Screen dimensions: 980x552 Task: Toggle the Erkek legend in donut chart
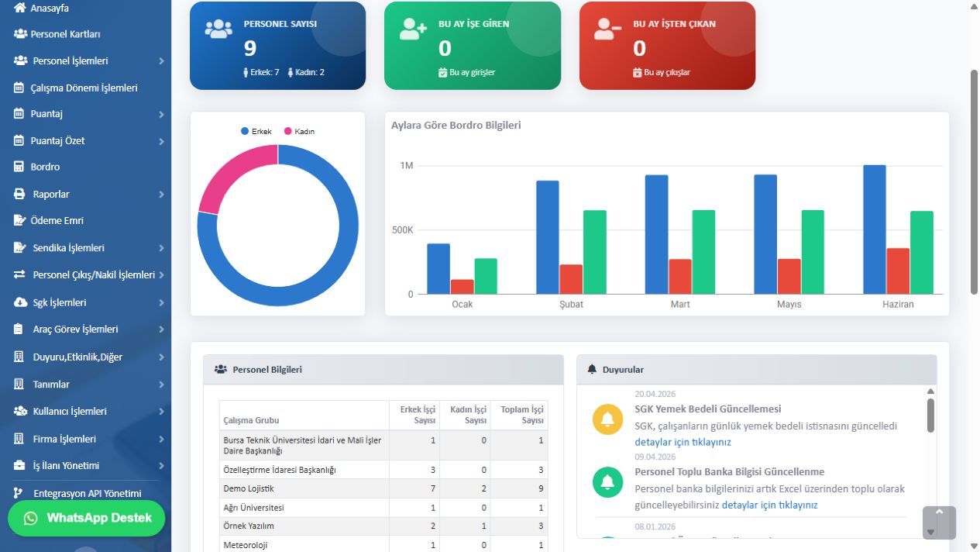click(256, 131)
